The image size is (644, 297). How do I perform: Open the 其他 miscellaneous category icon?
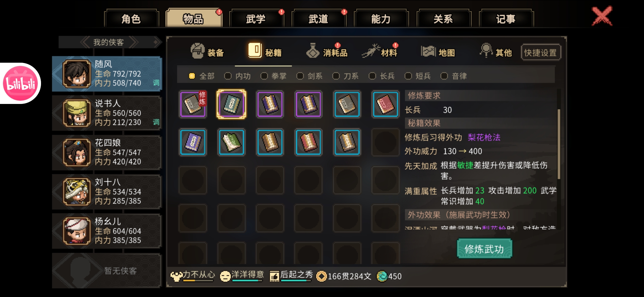click(x=486, y=50)
